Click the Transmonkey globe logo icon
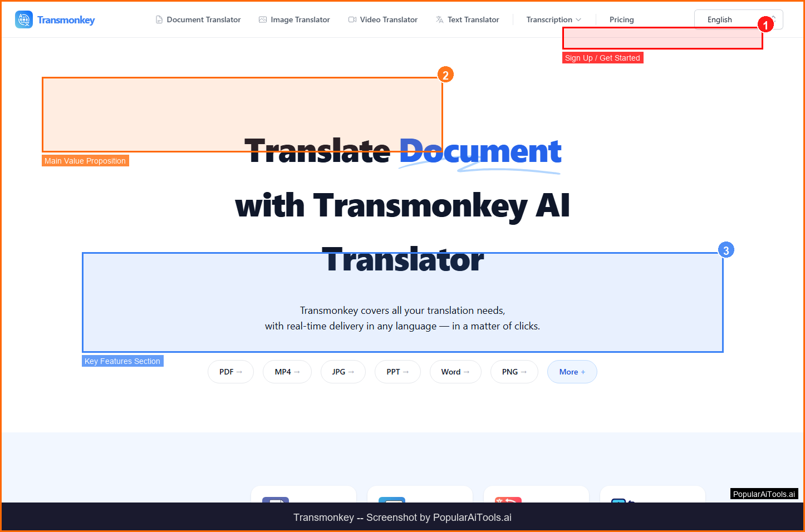The height and width of the screenshot is (532, 805). (24, 19)
